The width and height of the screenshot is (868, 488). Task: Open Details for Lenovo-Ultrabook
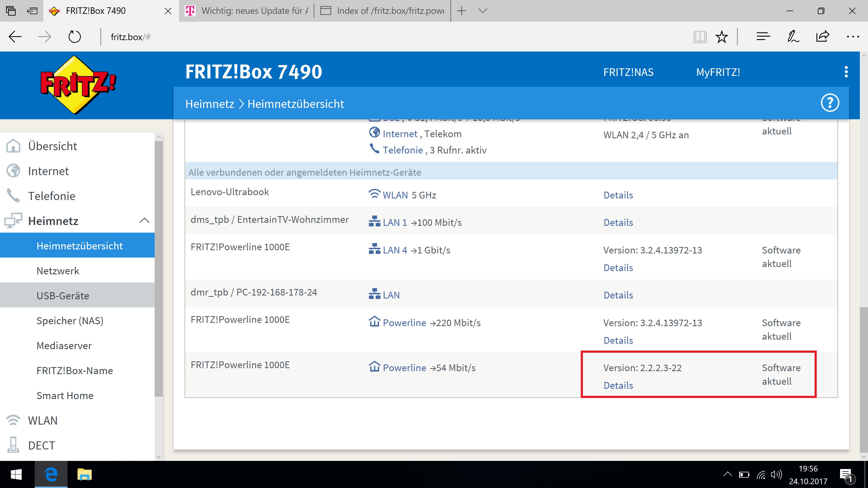[x=618, y=195]
